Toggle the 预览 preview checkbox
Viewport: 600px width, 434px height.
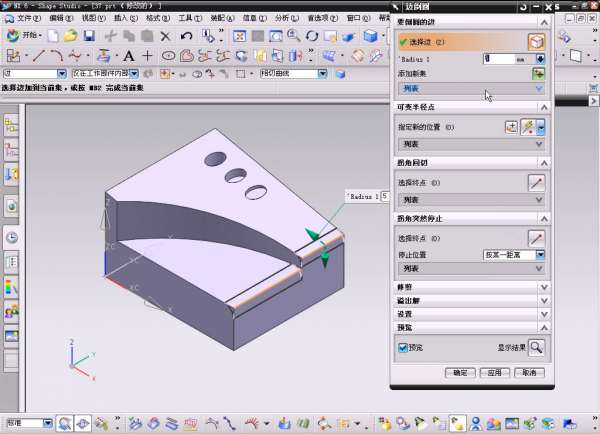click(403, 348)
